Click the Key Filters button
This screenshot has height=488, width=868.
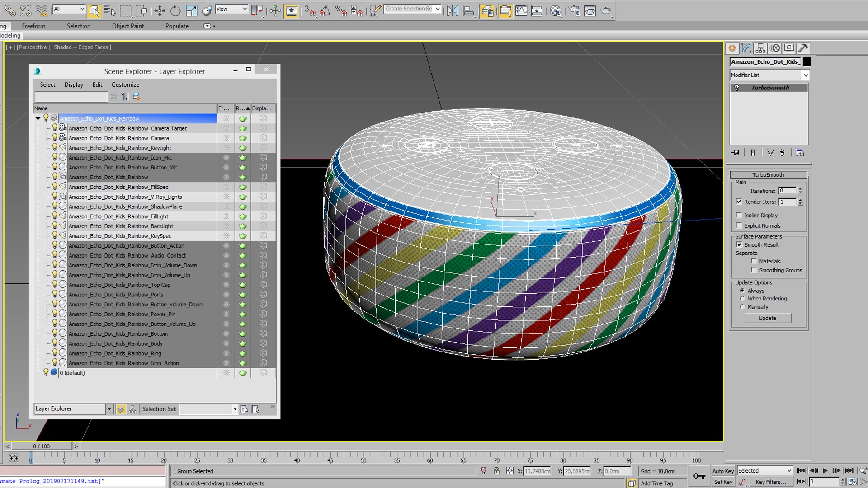point(771,482)
